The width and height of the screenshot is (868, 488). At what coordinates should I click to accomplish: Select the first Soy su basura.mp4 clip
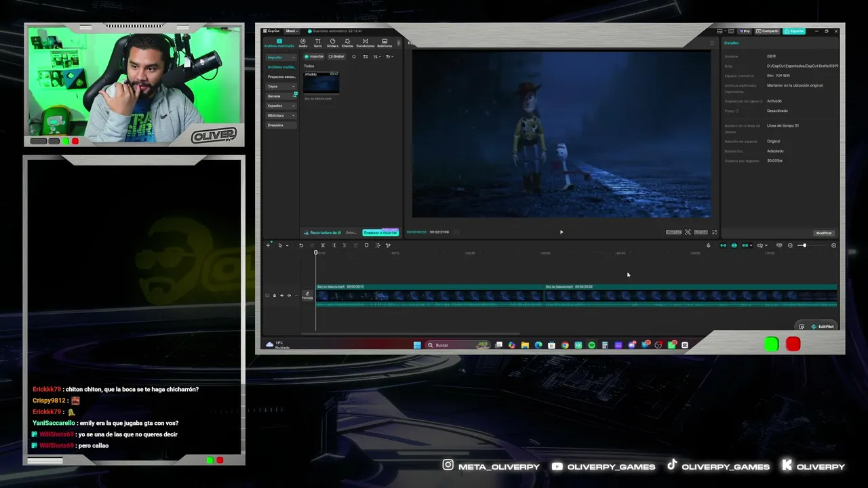point(429,296)
